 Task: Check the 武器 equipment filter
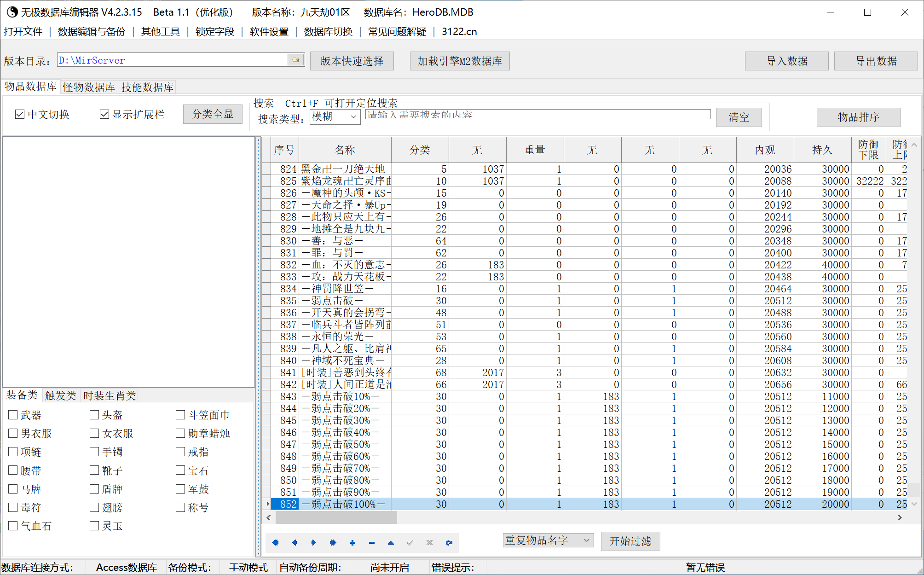tap(13, 415)
